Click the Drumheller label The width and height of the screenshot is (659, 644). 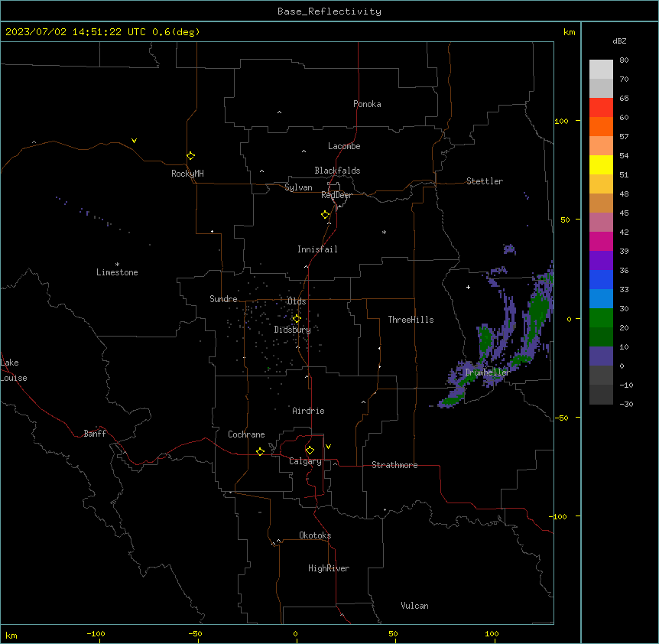[x=488, y=372]
